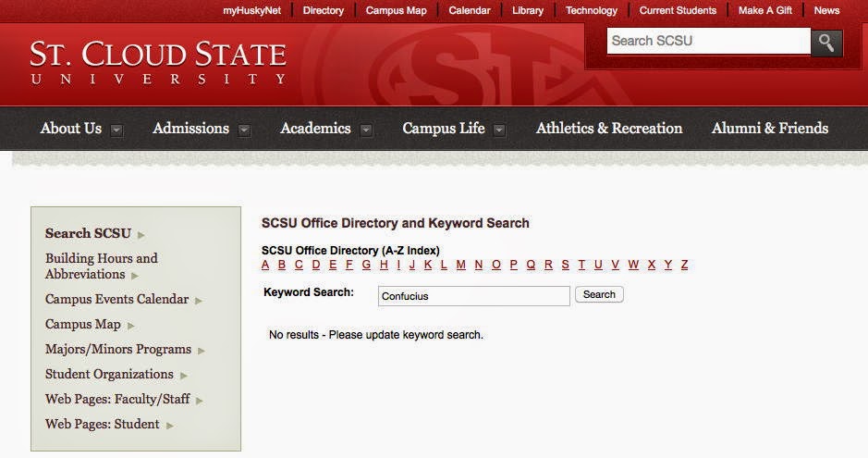This screenshot has width=868, height=458.
Task: Open the Calendar top link
Action: point(470,10)
